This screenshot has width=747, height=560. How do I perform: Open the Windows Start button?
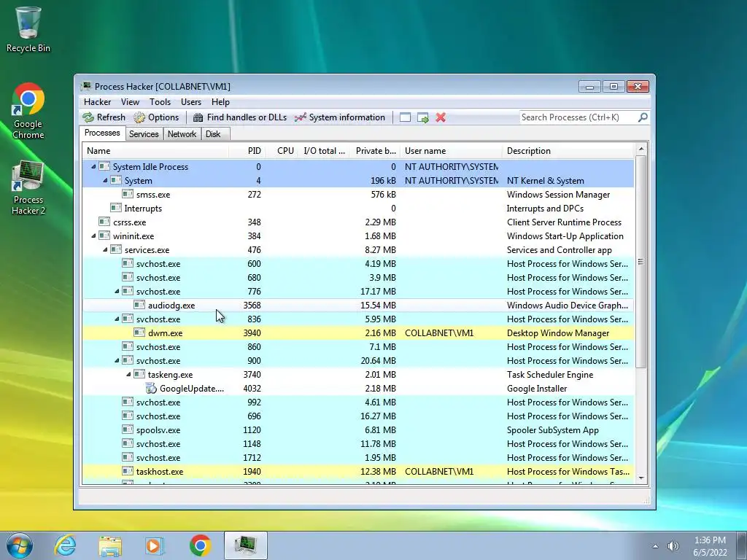coord(20,545)
